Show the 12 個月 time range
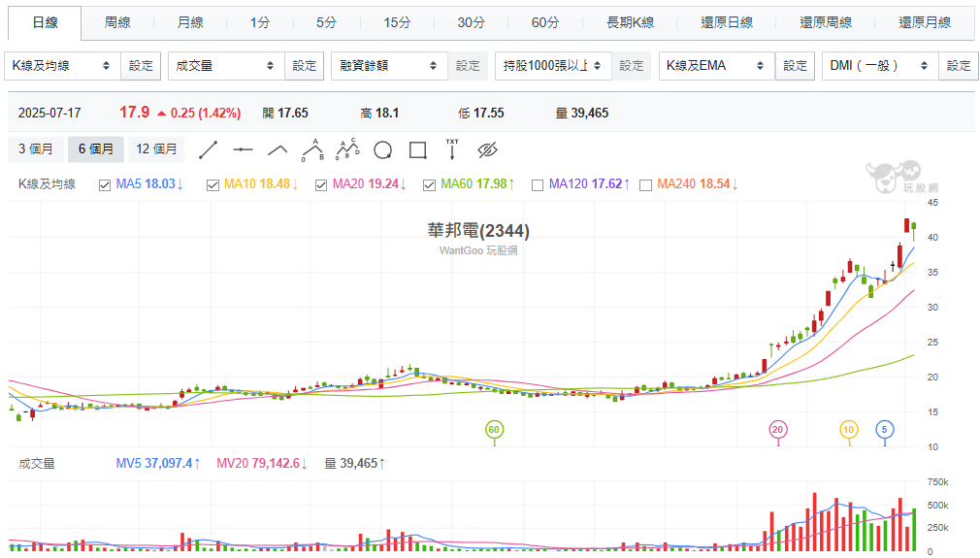The width and height of the screenshot is (980, 558). (x=157, y=148)
